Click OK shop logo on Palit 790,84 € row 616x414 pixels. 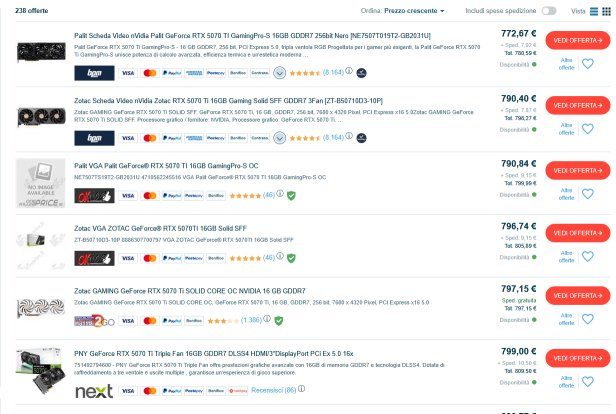point(94,196)
